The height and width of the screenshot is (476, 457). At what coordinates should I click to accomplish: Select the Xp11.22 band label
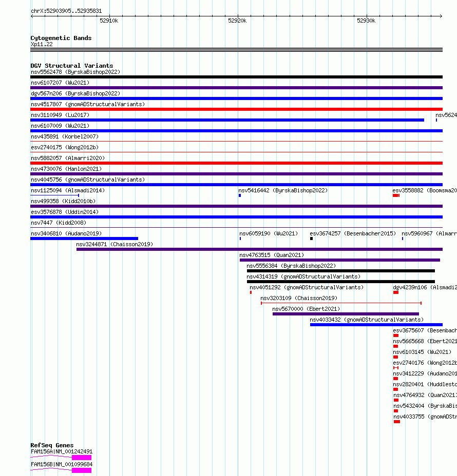click(42, 44)
